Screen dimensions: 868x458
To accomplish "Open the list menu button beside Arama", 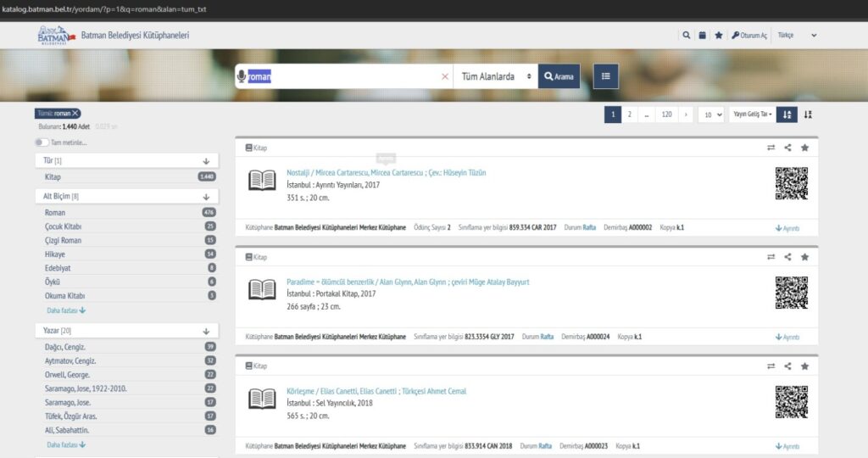I will tap(606, 76).
